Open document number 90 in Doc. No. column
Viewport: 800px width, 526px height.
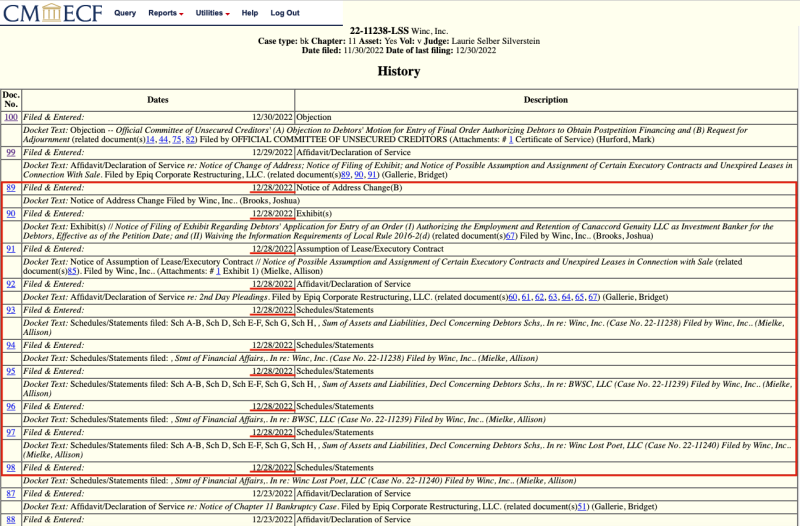(x=11, y=213)
